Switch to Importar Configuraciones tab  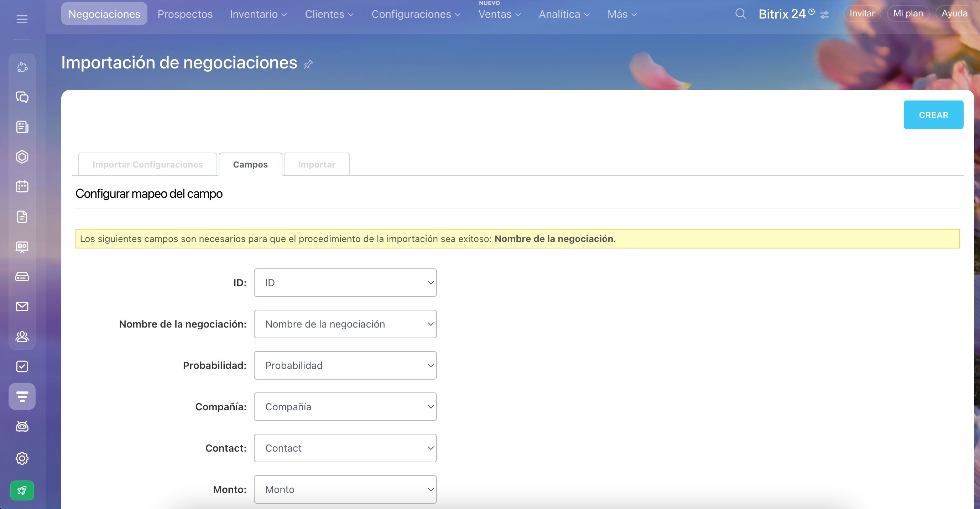(148, 164)
